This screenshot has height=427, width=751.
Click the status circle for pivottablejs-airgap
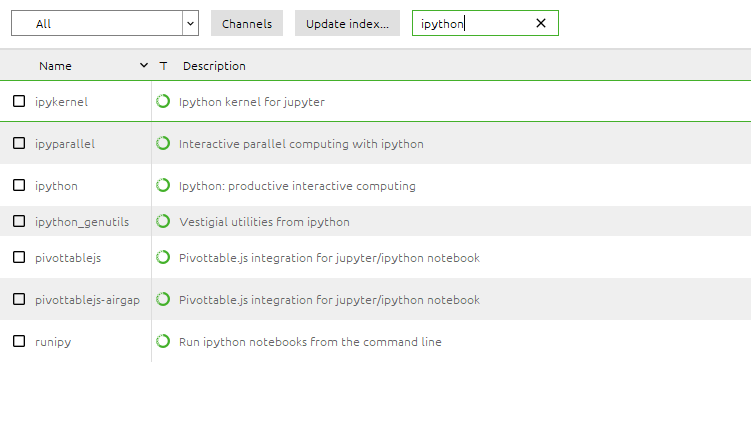(x=163, y=299)
